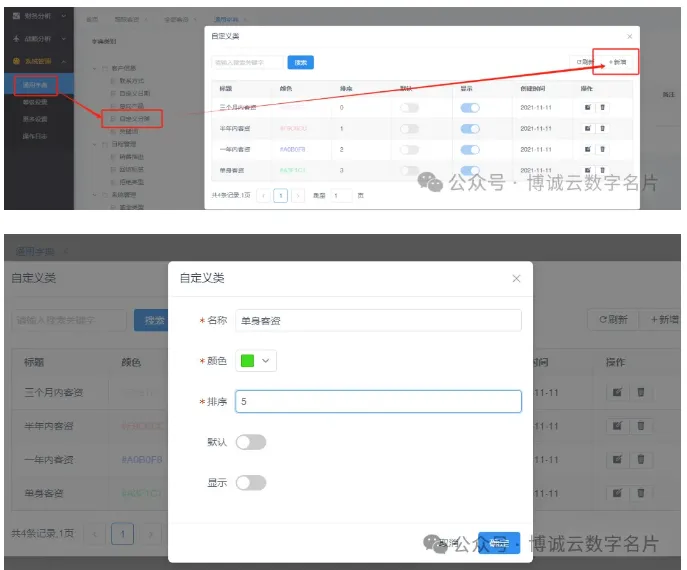687x570 pixels.
Task: Enable the 显示 switch in the form
Action: click(x=250, y=483)
